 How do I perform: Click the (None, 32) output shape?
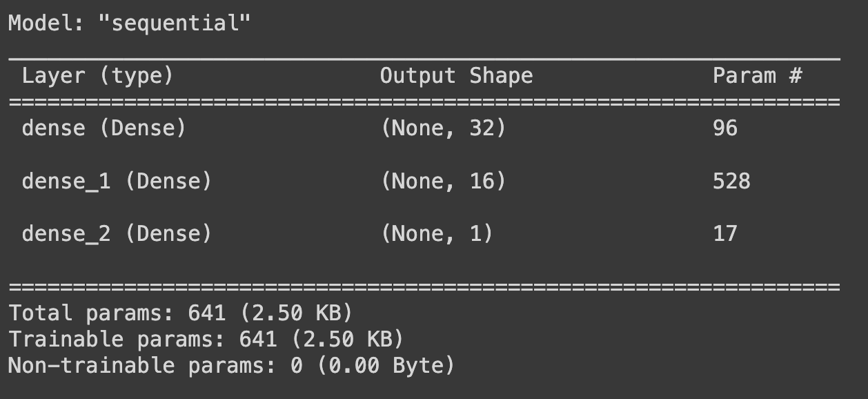coord(443,128)
